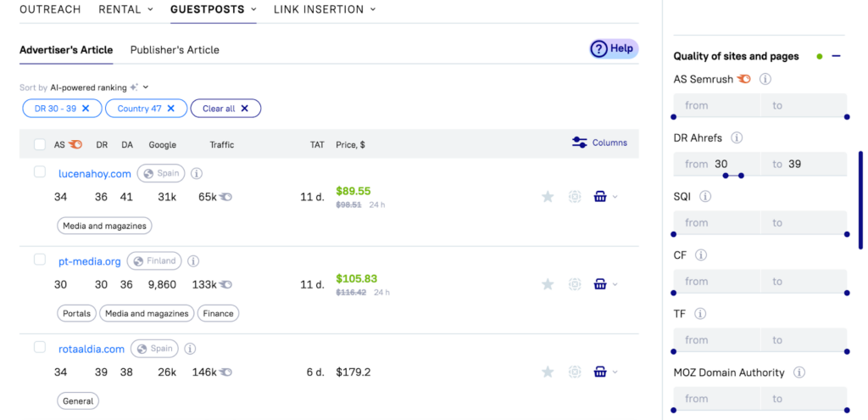Favorite pt-media.org with the star icon
Screen dimensions: 868x420
point(548,284)
